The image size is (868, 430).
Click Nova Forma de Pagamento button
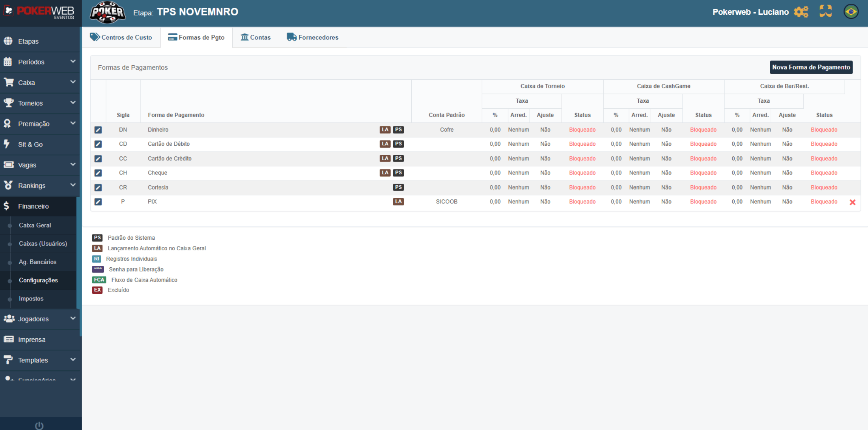click(x=811, y=67)
